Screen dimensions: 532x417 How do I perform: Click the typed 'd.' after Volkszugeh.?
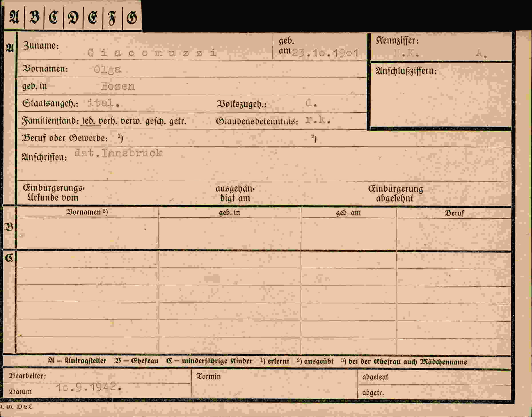click(311, 103)
